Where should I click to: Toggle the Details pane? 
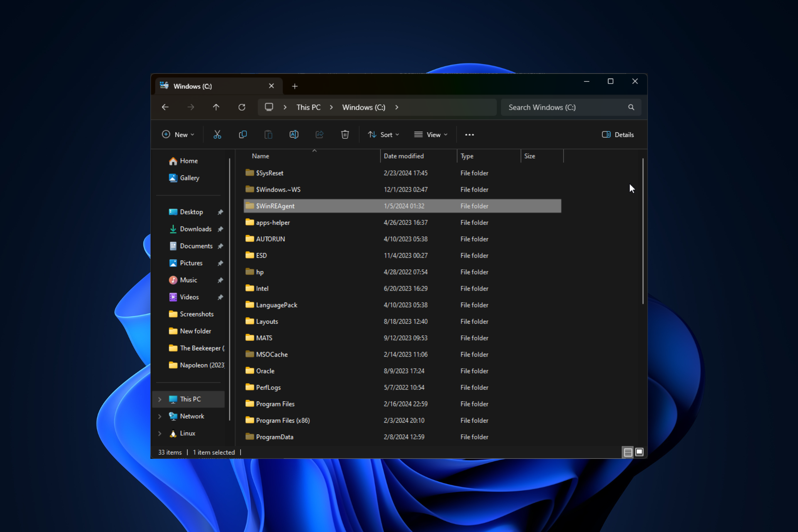[618, 135]
